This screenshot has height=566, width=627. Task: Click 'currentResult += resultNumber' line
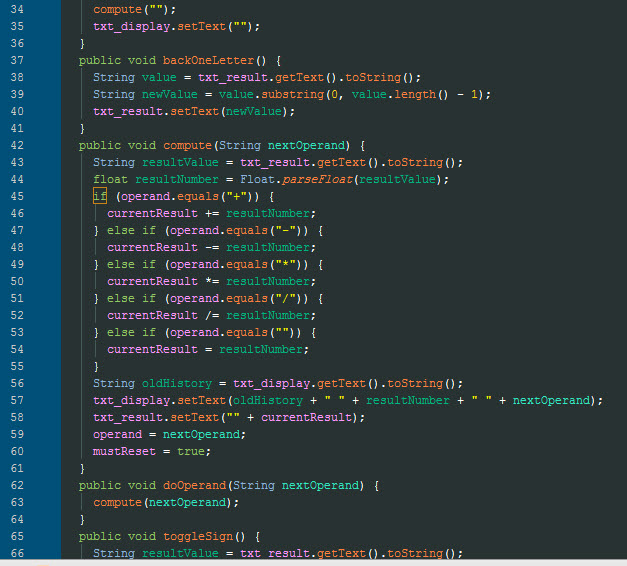point(212,213)
